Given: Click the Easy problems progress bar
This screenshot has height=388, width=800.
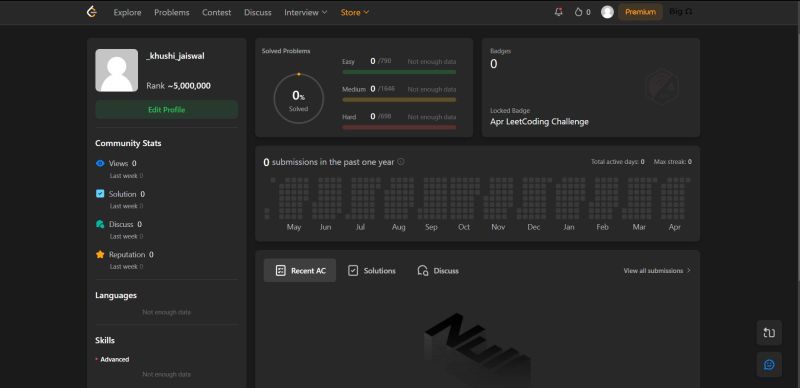Looking at the screenshot, I should pos(399,72).
